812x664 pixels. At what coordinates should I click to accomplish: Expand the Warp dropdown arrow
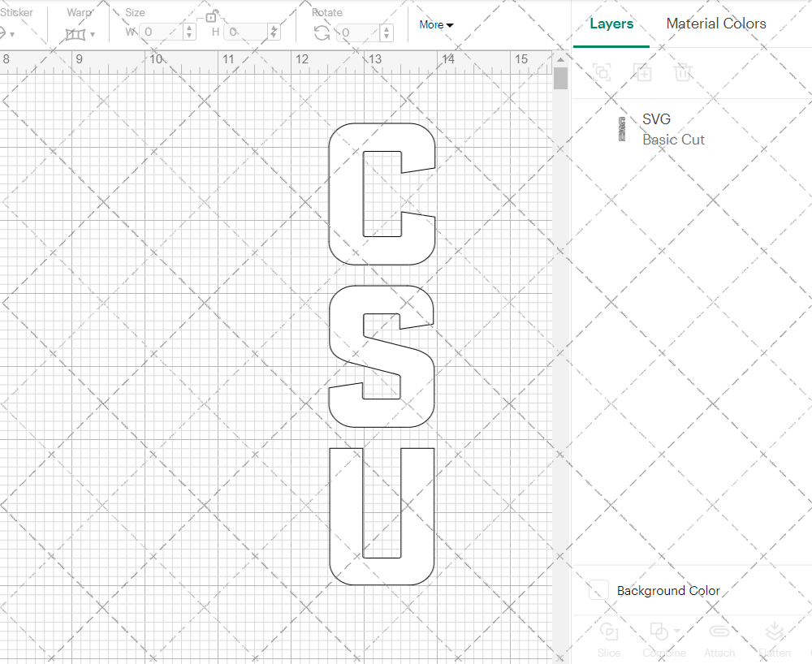point(93,35)
